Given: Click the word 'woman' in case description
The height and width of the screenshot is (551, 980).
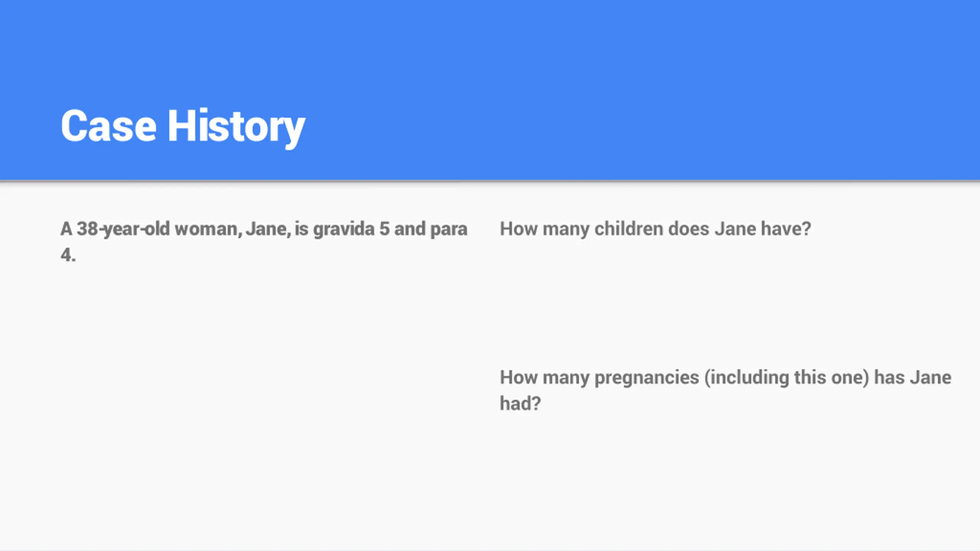Looking at the screenshot, I should [x=207, y=229].
